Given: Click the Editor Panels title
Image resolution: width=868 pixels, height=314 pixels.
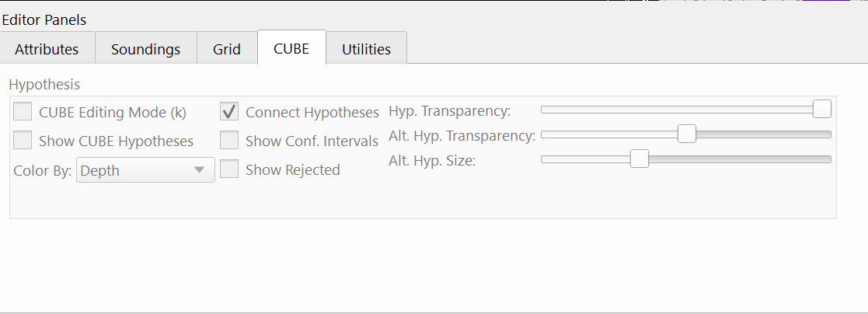Looking at the screenshot, I should click(x=44, y=19).
